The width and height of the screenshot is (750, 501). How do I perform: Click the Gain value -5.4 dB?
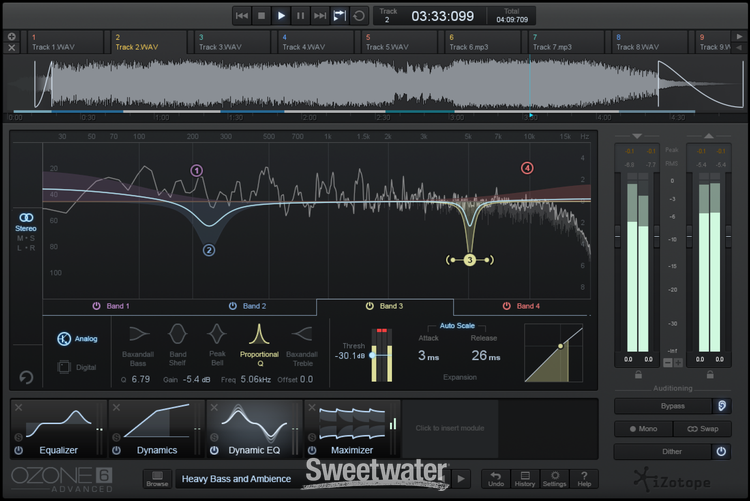[196, 379]
